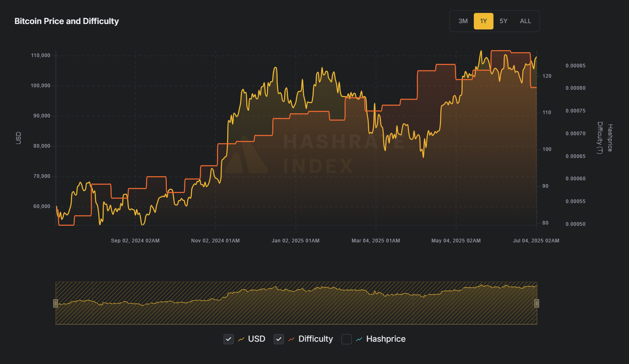Click the Bitcoin Price and Difficulty title

67,21
